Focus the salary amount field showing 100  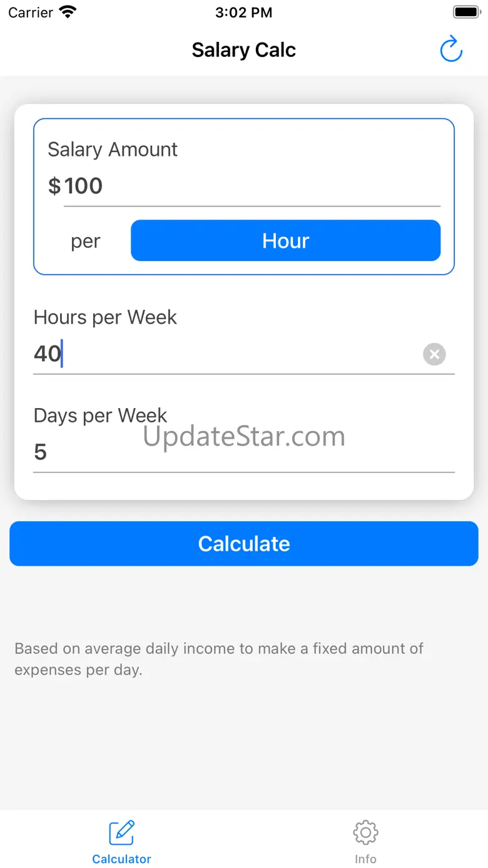click(250, 186)
